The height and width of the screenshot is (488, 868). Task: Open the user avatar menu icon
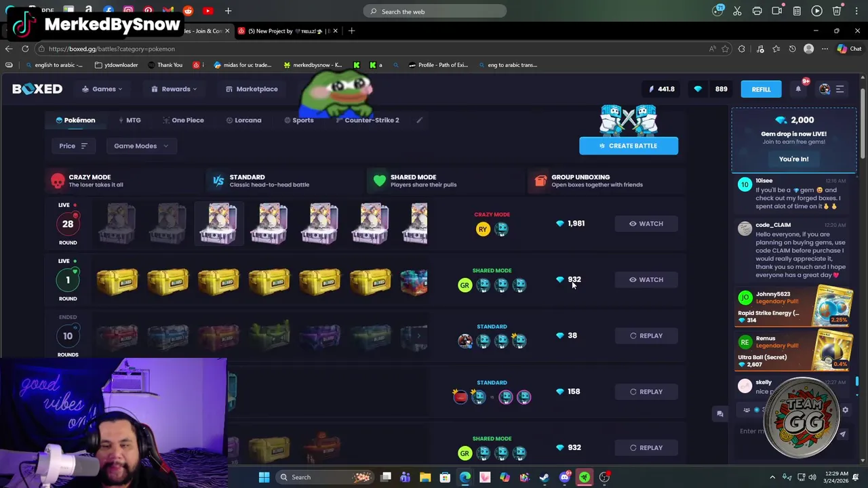pyautogui.click(x=825, y=89)
